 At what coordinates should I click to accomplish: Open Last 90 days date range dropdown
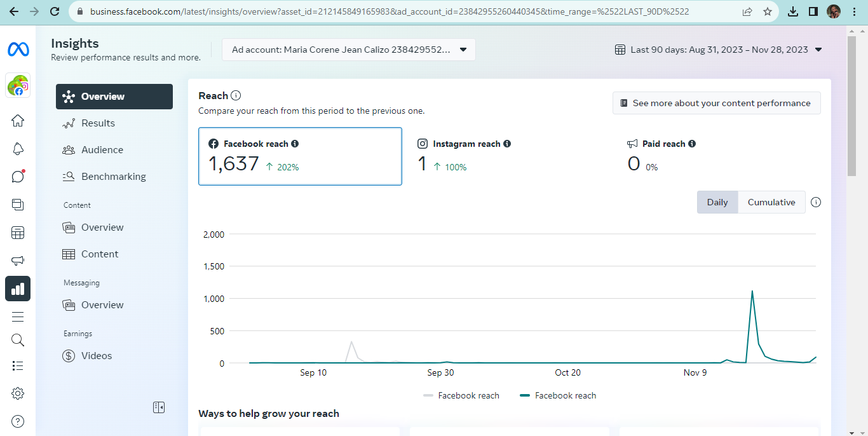(719, 50)
